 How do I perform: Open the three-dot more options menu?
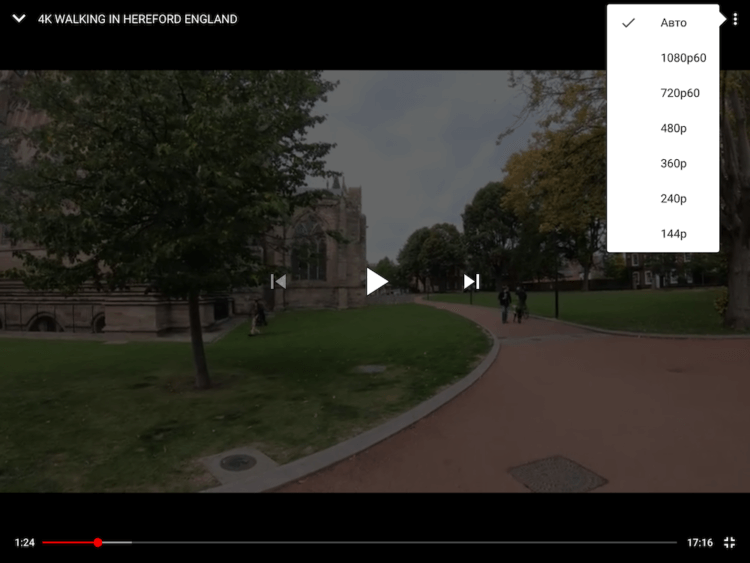pos(735,19)
